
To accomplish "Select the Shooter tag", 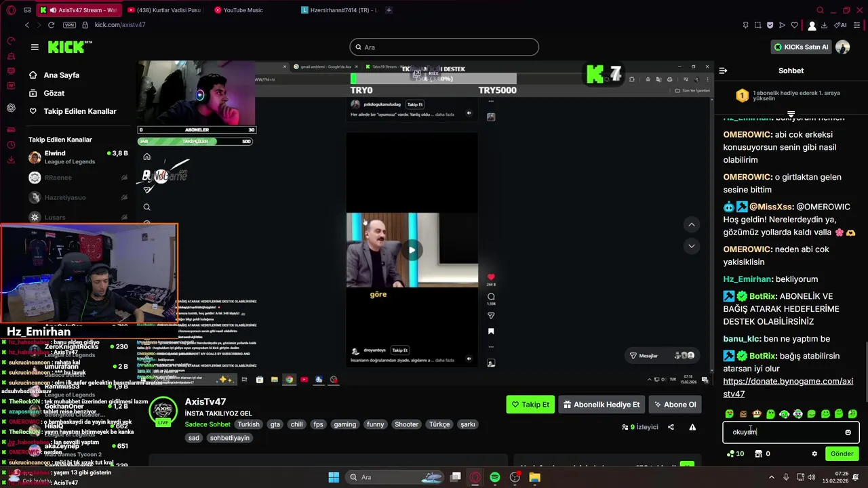I will (406, 424).
